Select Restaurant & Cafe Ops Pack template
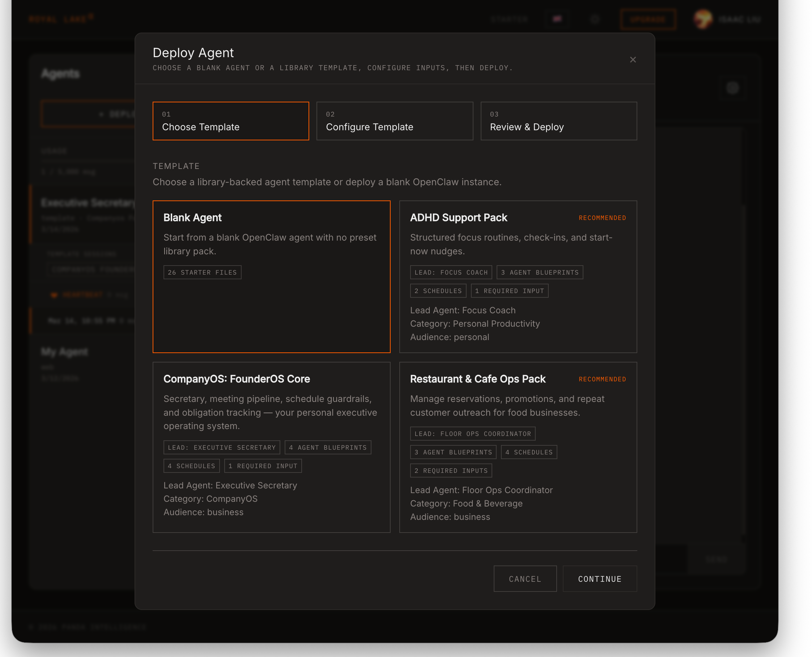 pos(518,446)
